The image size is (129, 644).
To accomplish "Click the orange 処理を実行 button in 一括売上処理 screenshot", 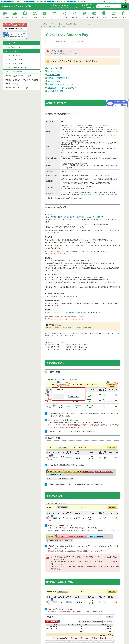I will point(112,384).
